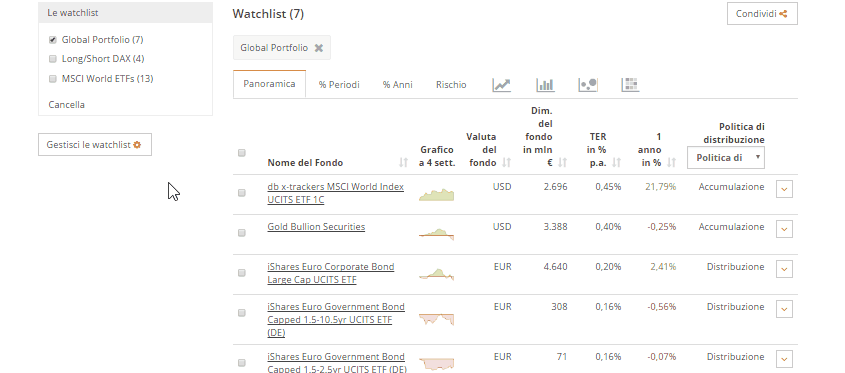This screenshot has width=845, height=373.
Task: Open the heatmap grid view tab
Action: click(630, 85)
